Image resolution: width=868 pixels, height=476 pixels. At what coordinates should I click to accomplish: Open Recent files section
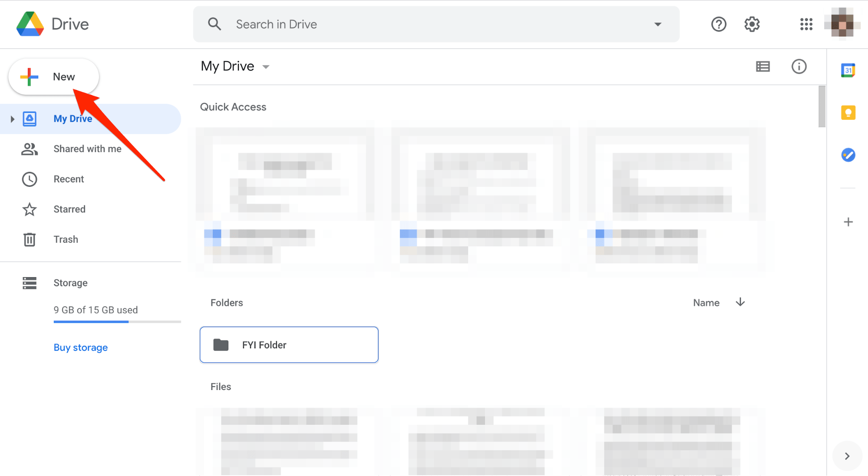click(68, 179)
